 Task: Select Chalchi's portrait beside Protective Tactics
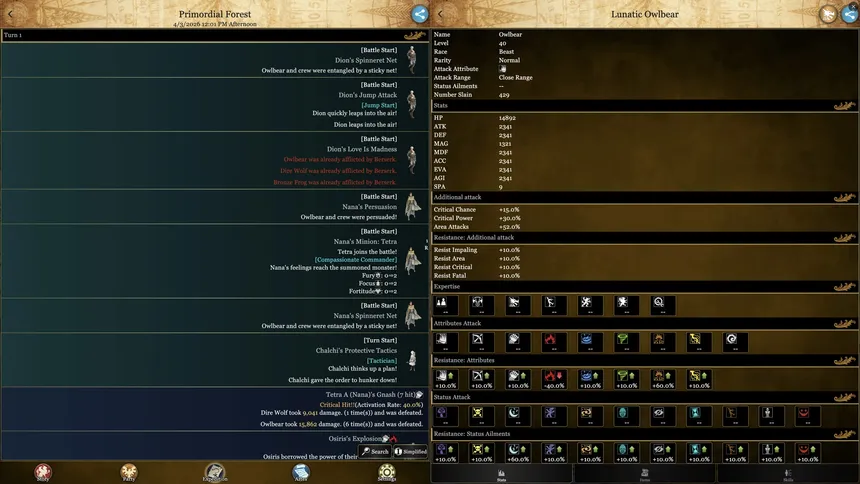point(412,360)
